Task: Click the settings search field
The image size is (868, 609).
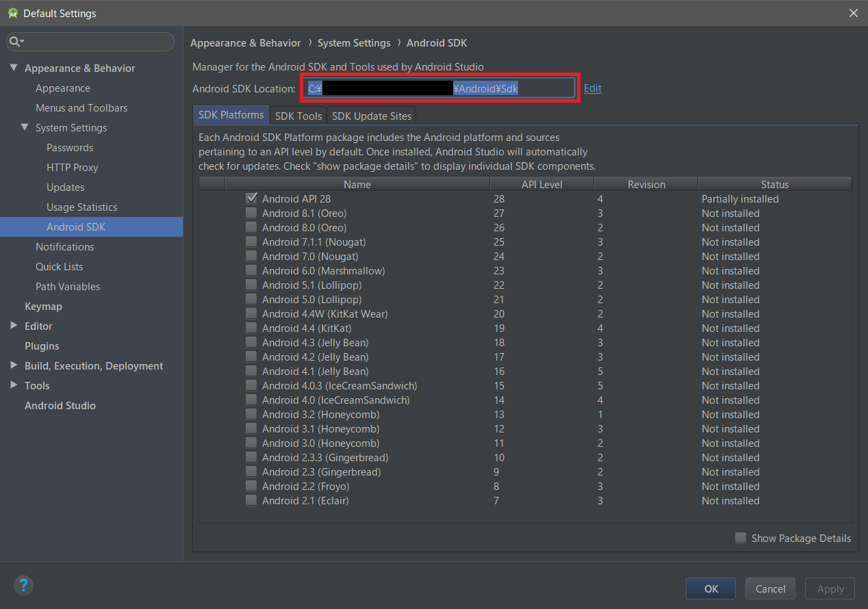Action: pyautogui.click(x=90, y=42)
